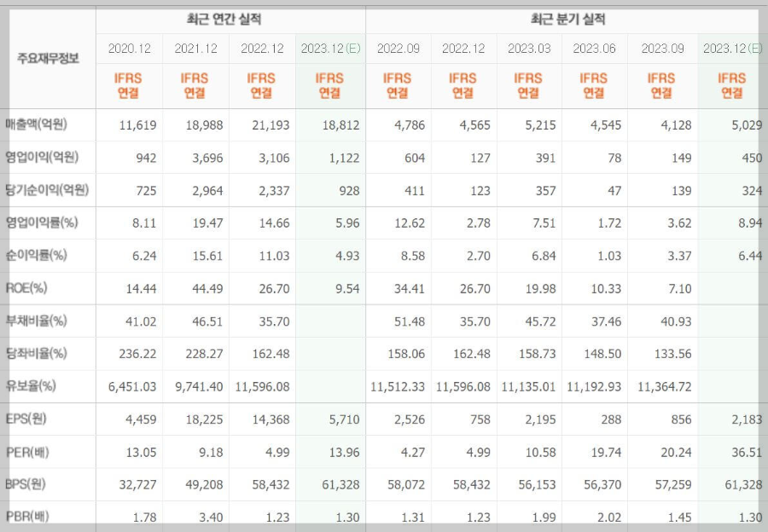The width and height of the screenshot is (768, 532).
Task: Click the PBR(배) row label
Action: (x=27, y=517)
